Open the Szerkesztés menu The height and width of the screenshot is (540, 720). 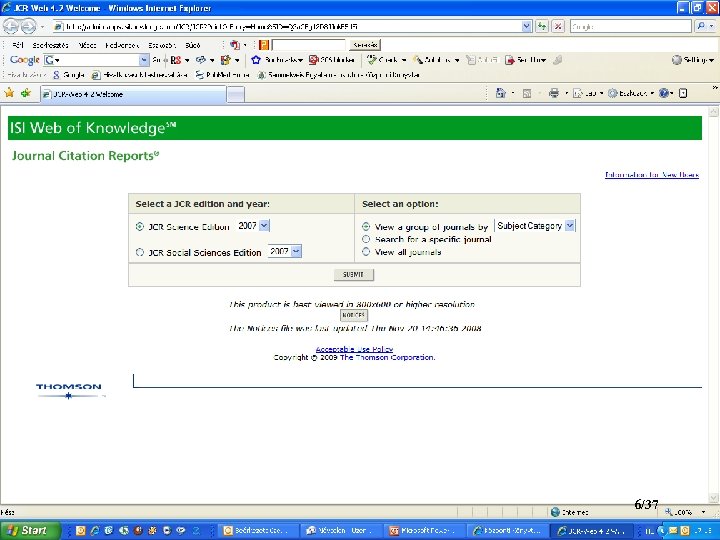(x=51, y=45)
